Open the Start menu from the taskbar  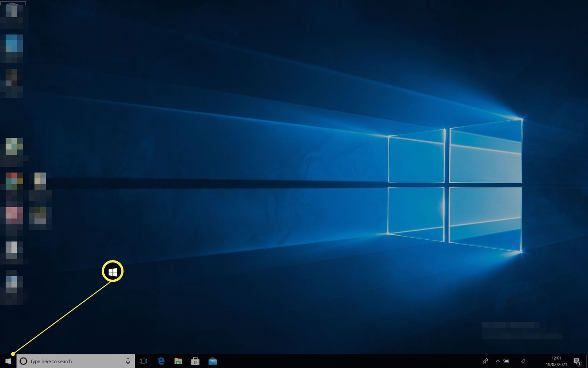point(8,361)
